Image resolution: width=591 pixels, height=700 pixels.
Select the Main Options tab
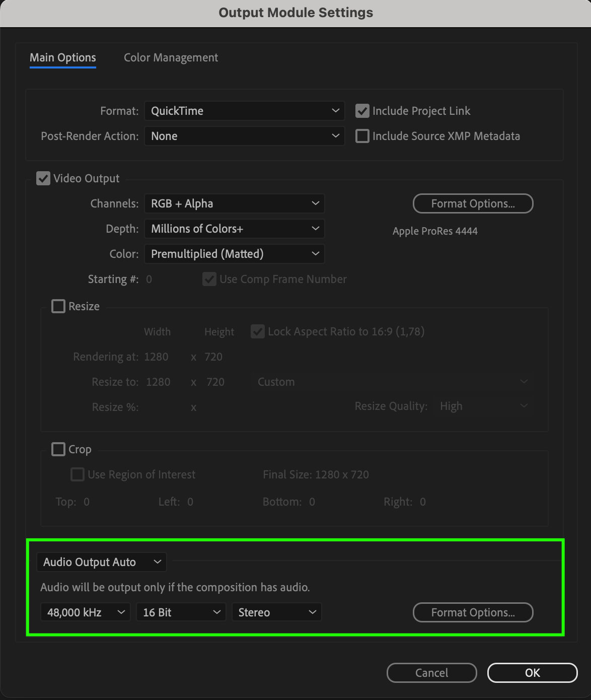(x=63, y=57)
